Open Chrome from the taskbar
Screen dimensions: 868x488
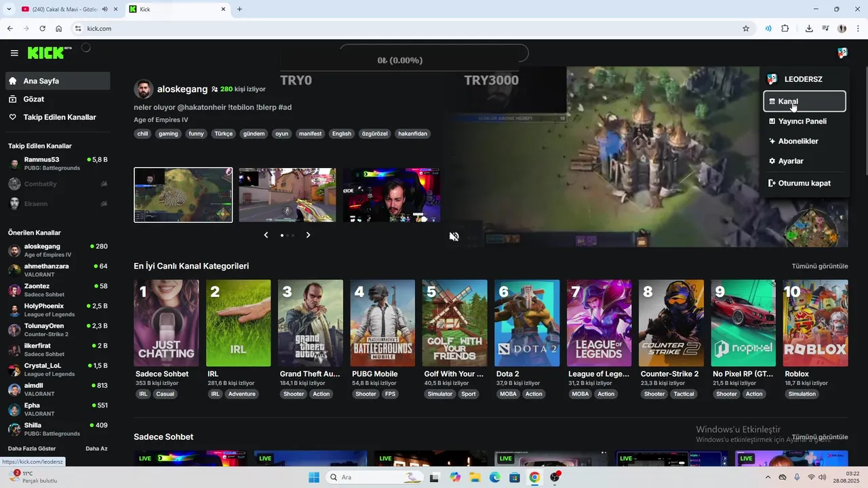point(534,477)
